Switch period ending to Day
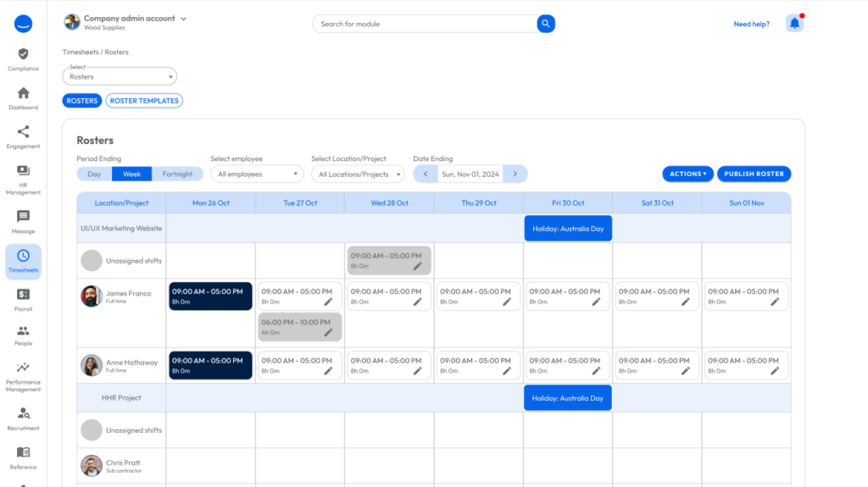The height and width of the screenshot is (487, 868). click(94, 174)
